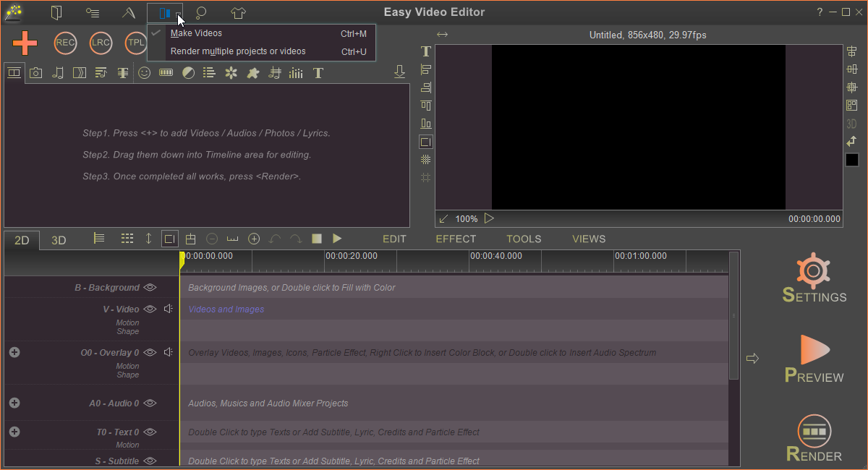Click the black color swatch right of preview

[x=852, y=160]
